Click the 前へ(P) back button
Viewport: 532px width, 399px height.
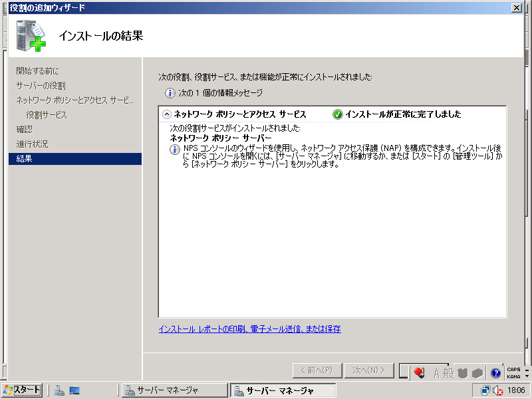click(317, 370)
